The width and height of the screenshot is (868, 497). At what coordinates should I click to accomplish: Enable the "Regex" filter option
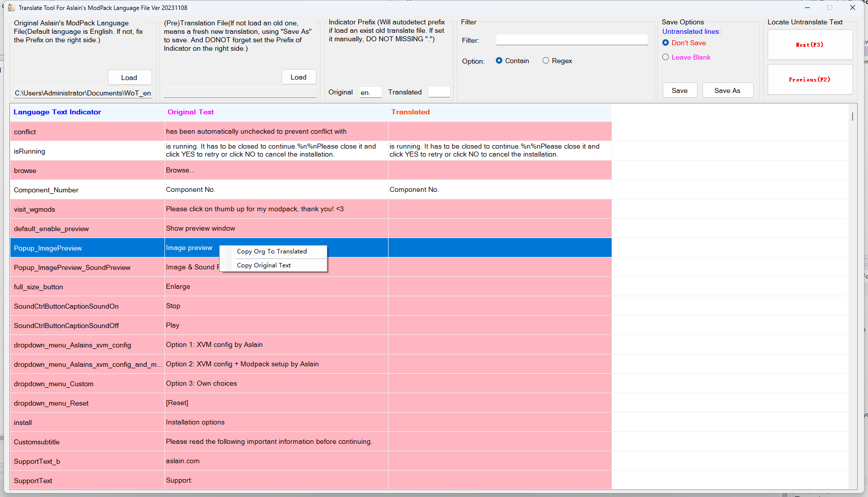(x=546, y=60)
